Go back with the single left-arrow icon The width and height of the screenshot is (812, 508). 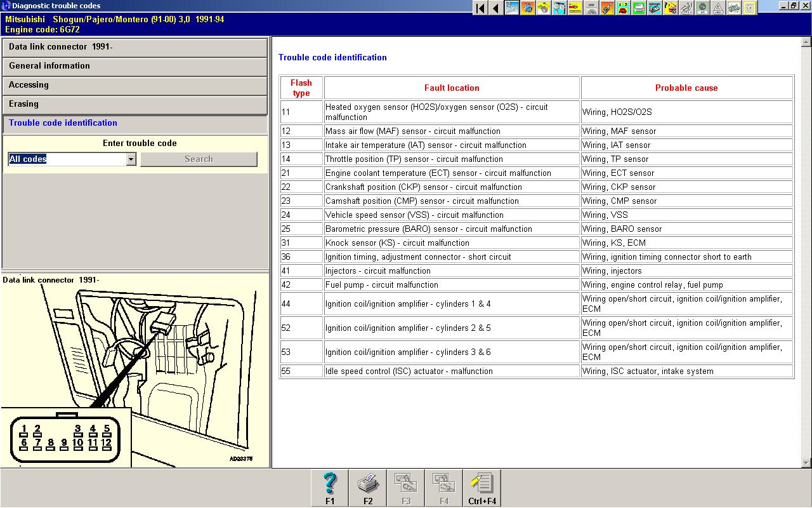(x=496, y=8)
